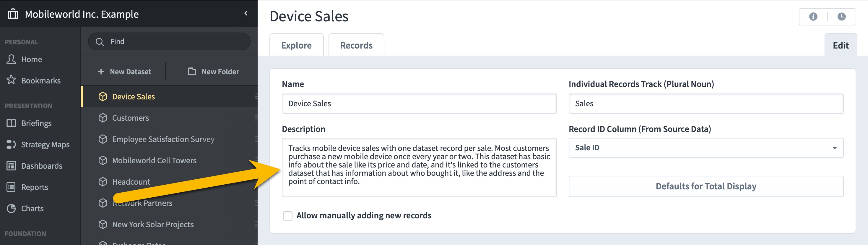The width and height of the screenshot is (868, 245).
Task: Switch to the Records tab
Action: [356, 45]
